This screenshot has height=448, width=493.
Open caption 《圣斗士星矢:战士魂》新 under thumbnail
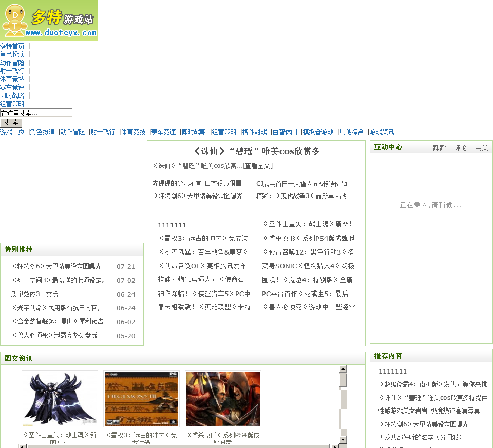pos(60,435)
